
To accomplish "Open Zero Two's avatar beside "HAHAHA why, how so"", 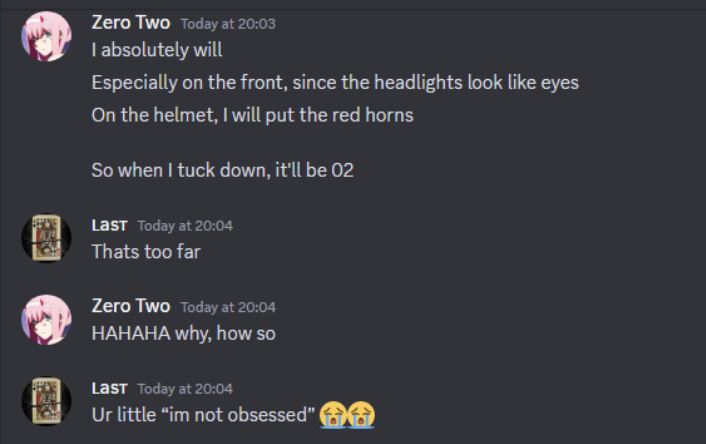I will tap(46, 320).
